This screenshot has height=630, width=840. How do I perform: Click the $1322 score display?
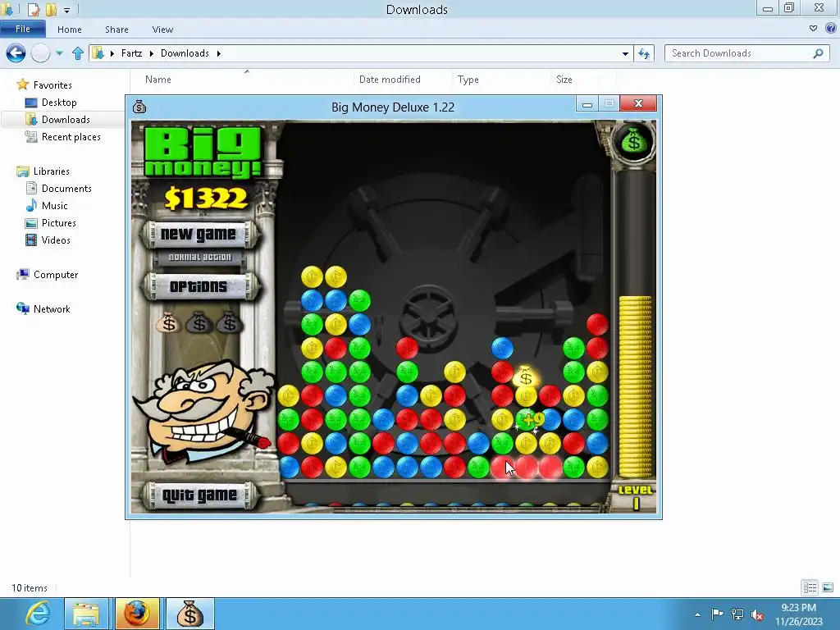pos(206,199)
